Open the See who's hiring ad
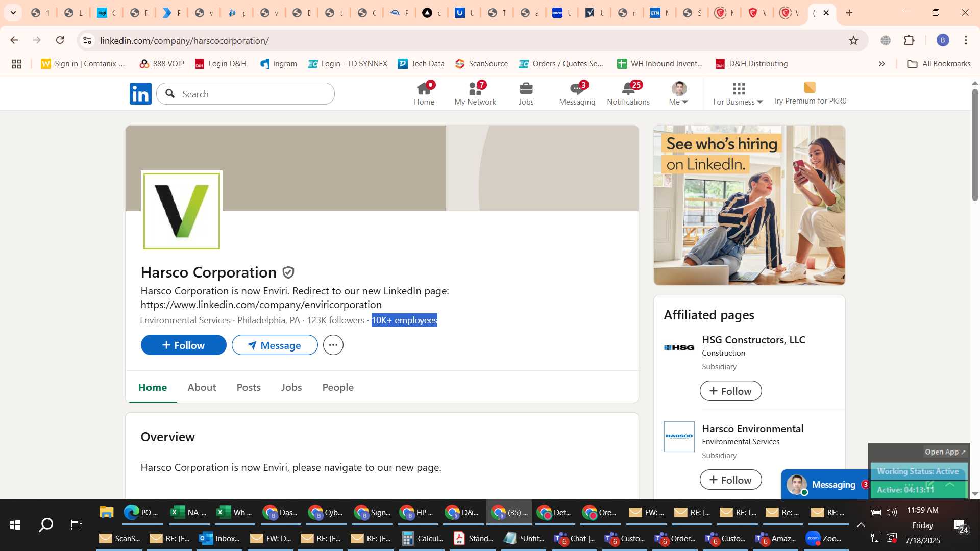 coord(749,205)
